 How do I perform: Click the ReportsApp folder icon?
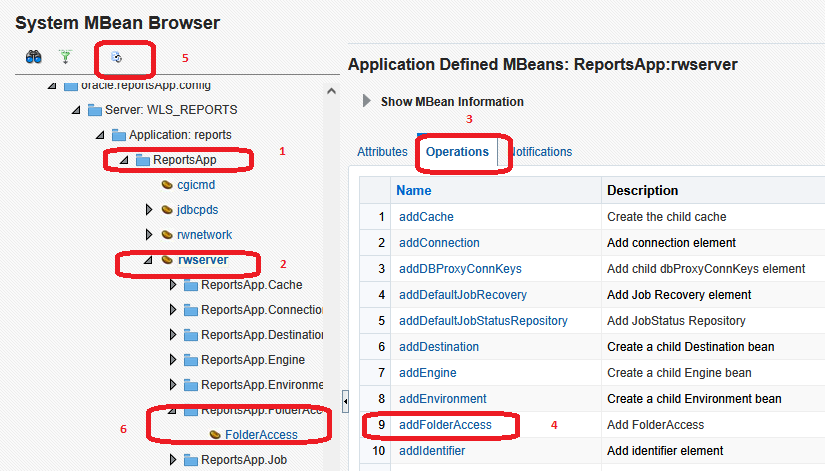[x=143, y=160]
